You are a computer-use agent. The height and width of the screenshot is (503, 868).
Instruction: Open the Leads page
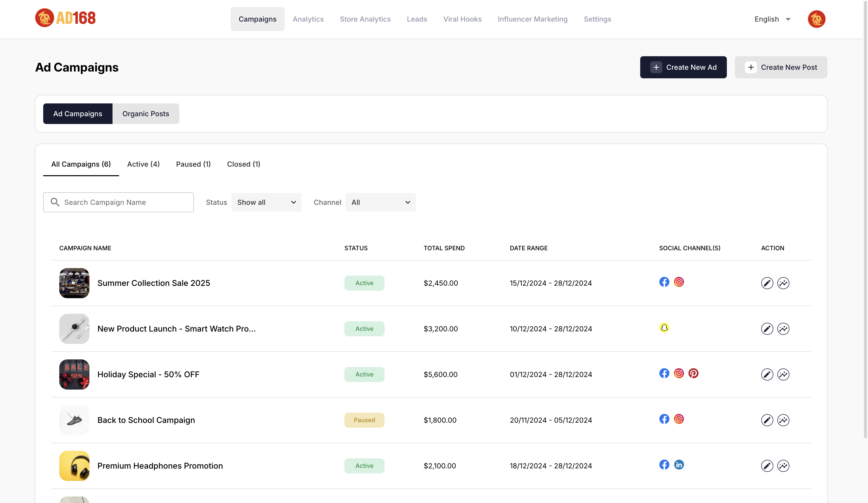click(x=417, y=19)
